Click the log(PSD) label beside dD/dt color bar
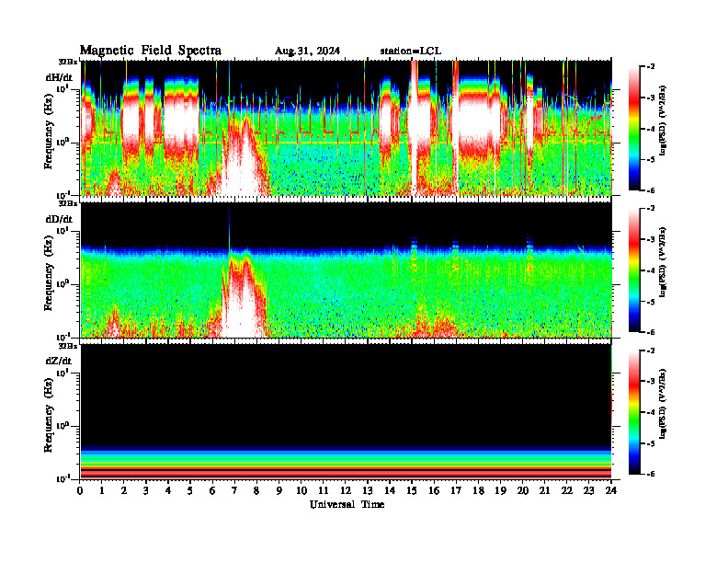Image resolution: width=728 pixels, height=563 pixels. click(663, 262)
